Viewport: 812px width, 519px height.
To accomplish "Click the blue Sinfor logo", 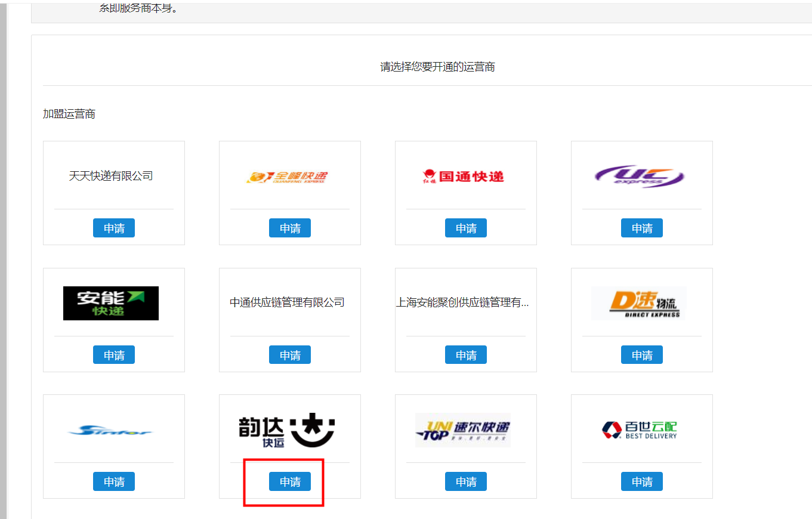I will tap(111, 430).
